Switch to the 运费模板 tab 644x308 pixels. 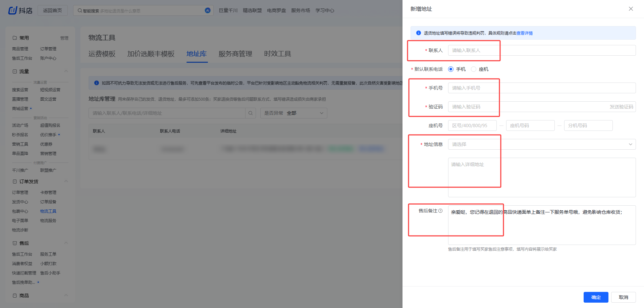pos(102,54)
